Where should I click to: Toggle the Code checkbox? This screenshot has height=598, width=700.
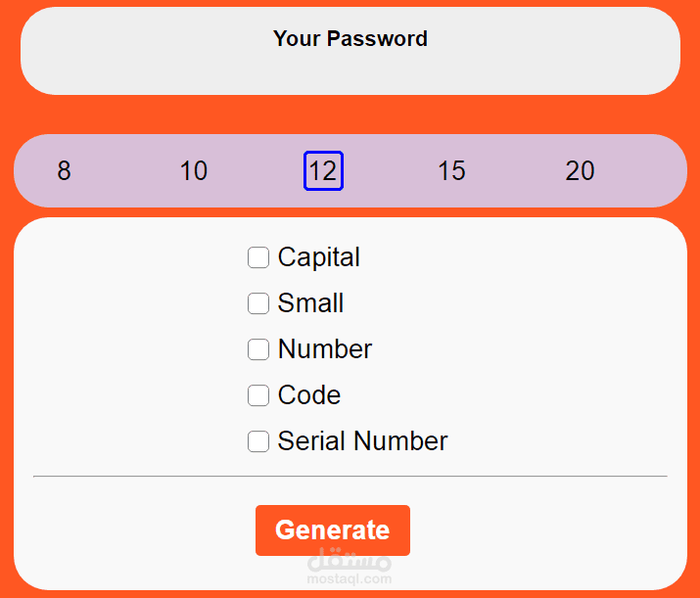(x=258, y=395)
